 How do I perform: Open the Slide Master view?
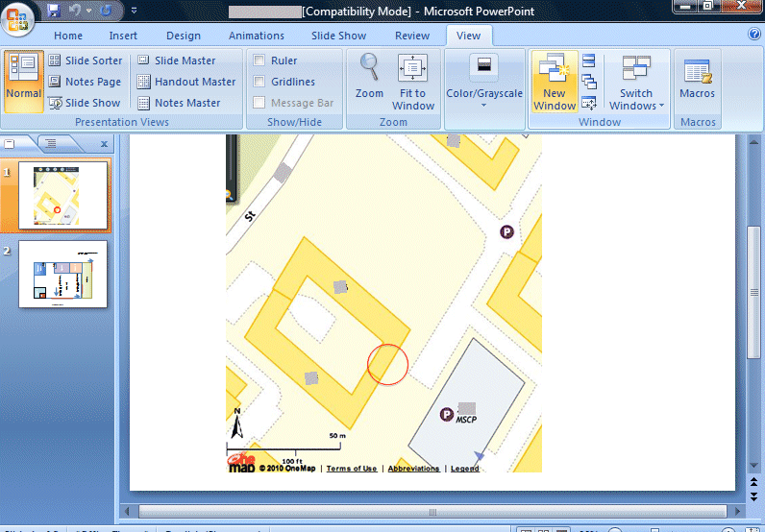tap(176, 60)
